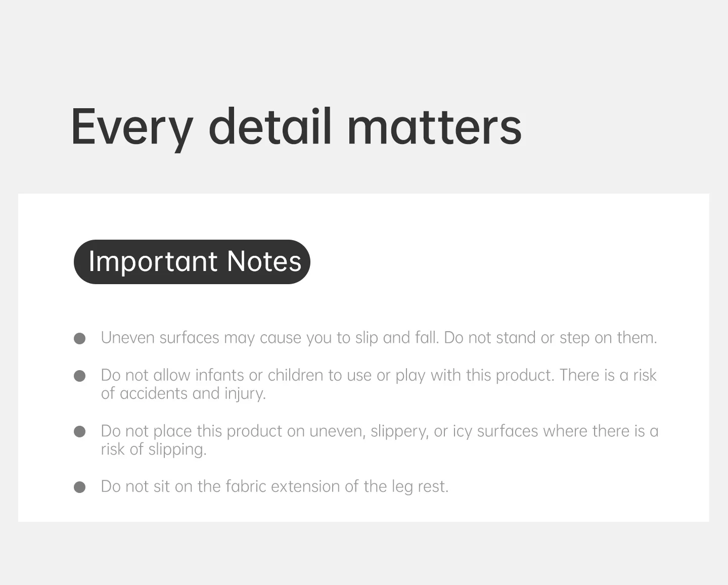Click the word "Every" in the heading
This screenshot has width=728, height=585.
[132, 128]
